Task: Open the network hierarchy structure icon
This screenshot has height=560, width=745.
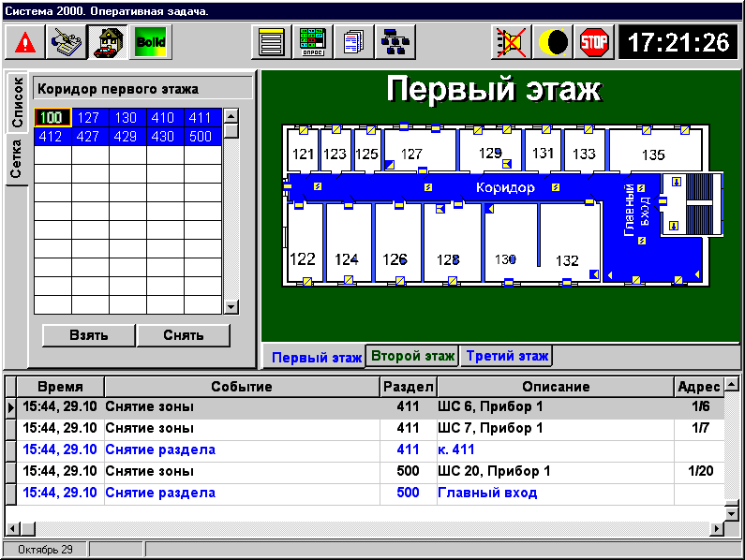Action: click(x=395, y=42)
